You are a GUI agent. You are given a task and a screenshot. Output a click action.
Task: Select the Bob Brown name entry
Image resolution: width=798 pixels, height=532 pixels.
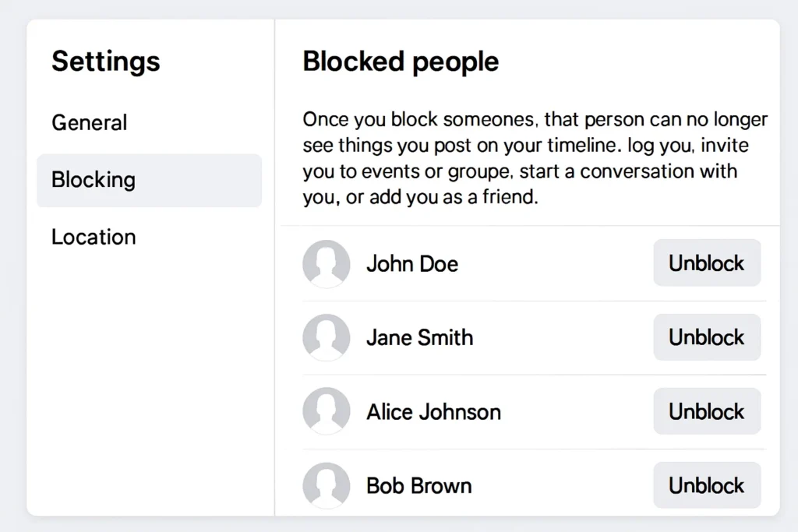coord(418,485)
